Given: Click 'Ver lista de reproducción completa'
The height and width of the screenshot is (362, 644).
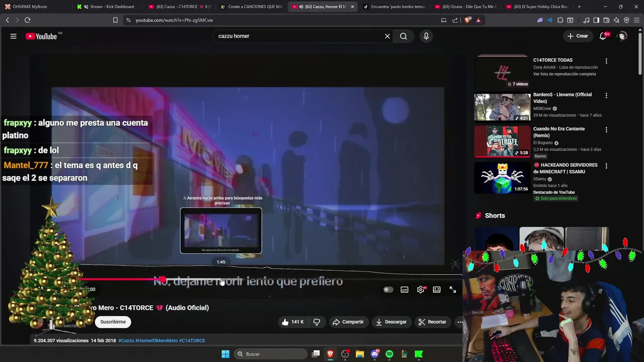Looking at the screenshot, I should pyautogui.click(x=565, y=74).
